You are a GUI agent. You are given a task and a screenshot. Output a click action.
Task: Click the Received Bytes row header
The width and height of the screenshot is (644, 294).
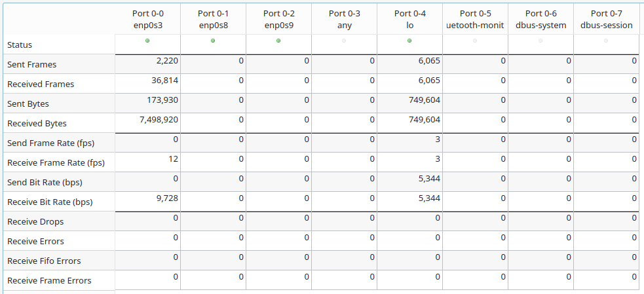tap(37, 124)
